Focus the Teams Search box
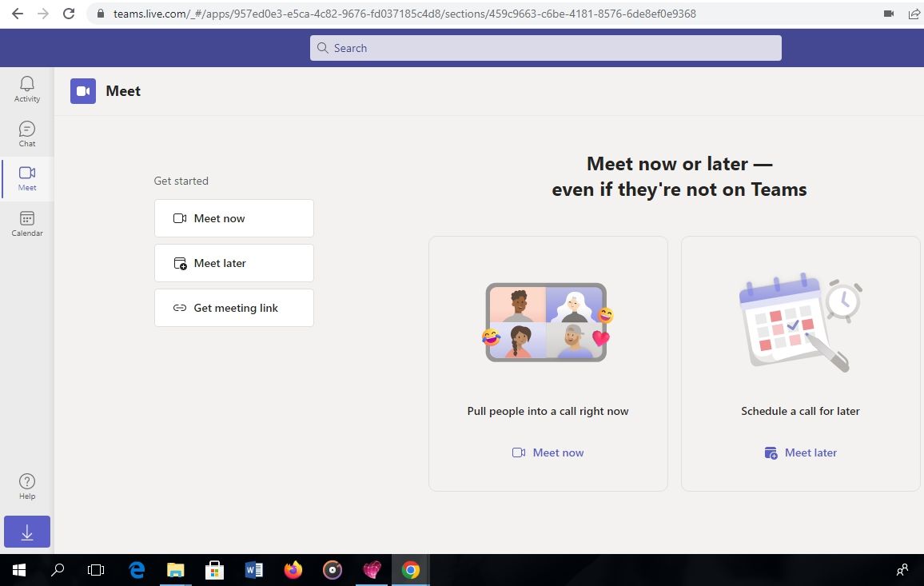This screenshot has height=586, width=924. [546, 48]
